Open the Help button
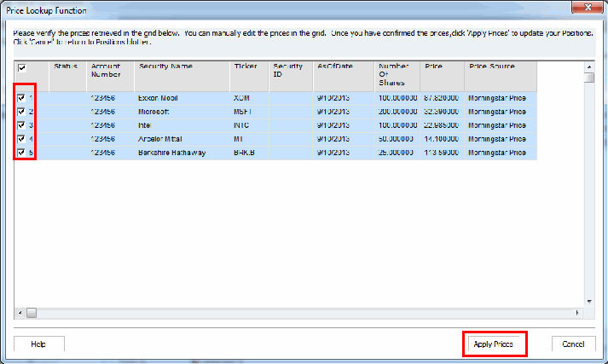The image size is (608, 364). tap(38, 344)
